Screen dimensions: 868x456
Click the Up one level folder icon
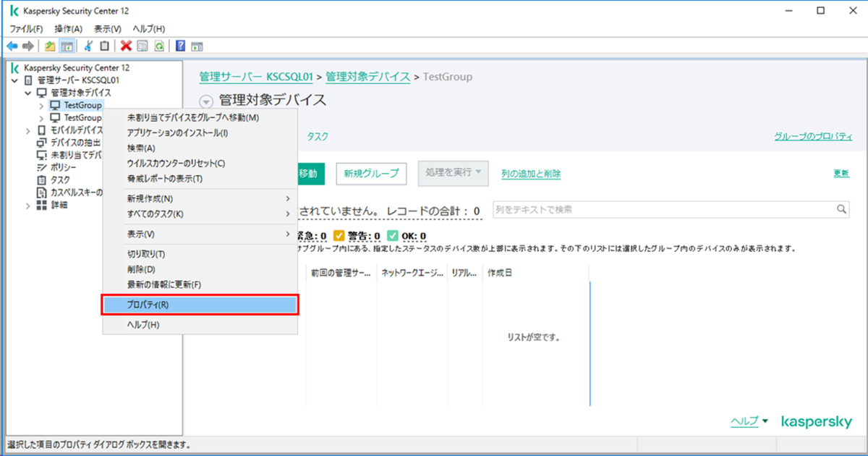(50, 46)
